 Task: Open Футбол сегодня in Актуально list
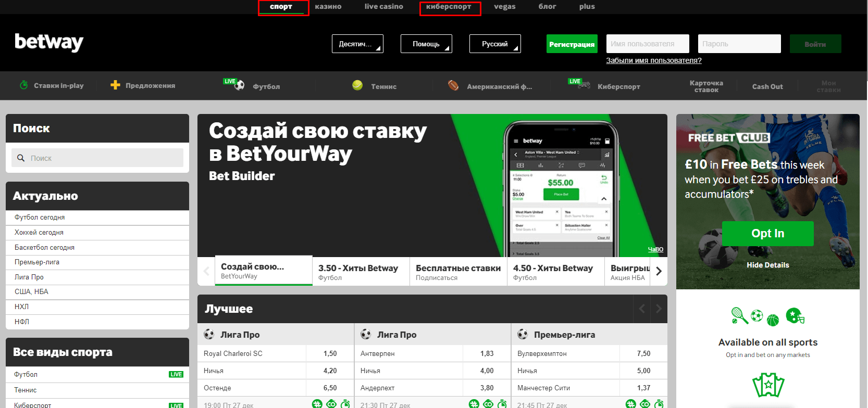click(97, 218)
